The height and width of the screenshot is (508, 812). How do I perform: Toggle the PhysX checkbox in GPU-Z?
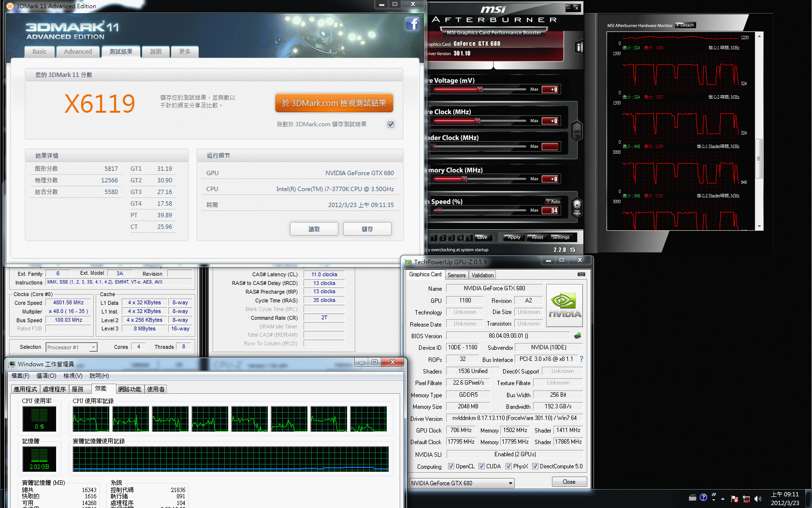tap(508, 466)
